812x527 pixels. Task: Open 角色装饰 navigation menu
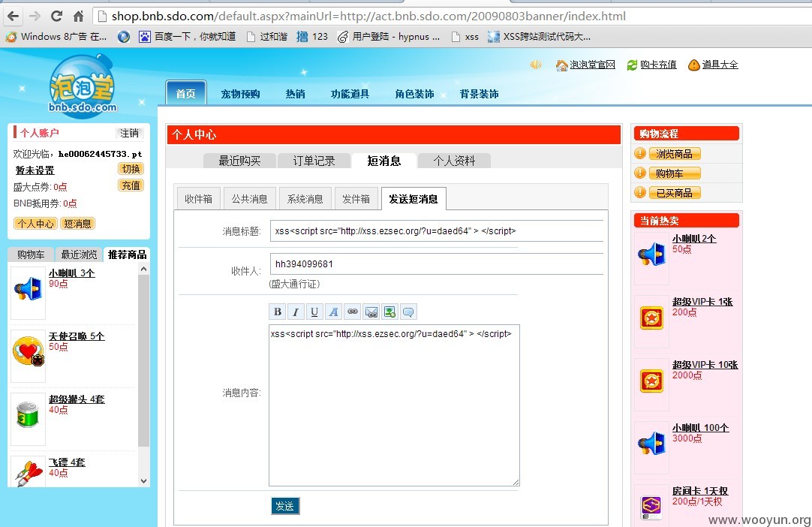pos(414,94)
